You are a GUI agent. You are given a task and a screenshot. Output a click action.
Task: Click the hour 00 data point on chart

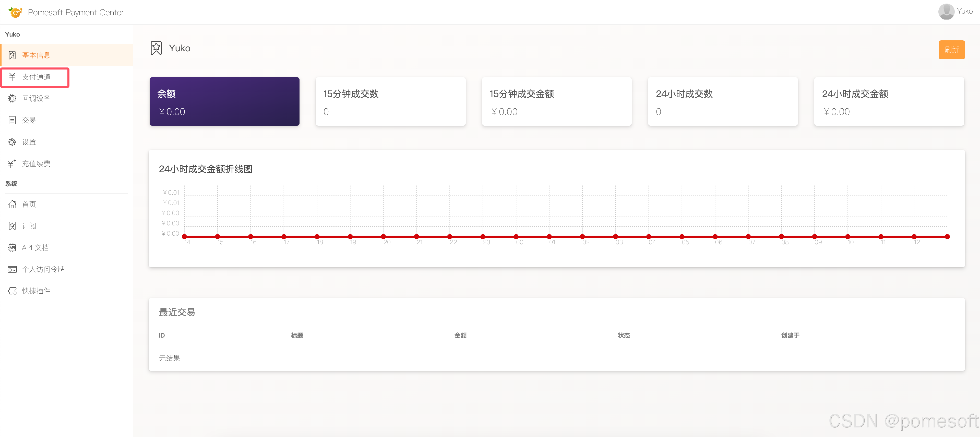(516, 237)
